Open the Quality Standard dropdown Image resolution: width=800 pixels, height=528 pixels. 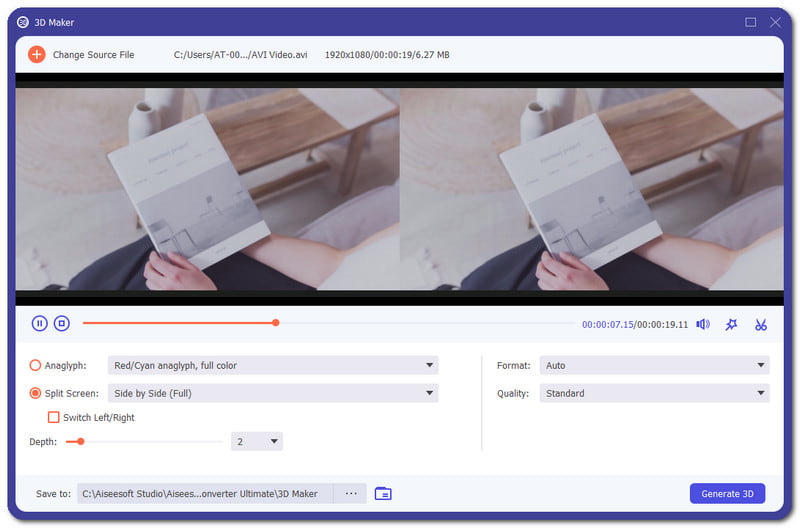(x=654, y=394)
